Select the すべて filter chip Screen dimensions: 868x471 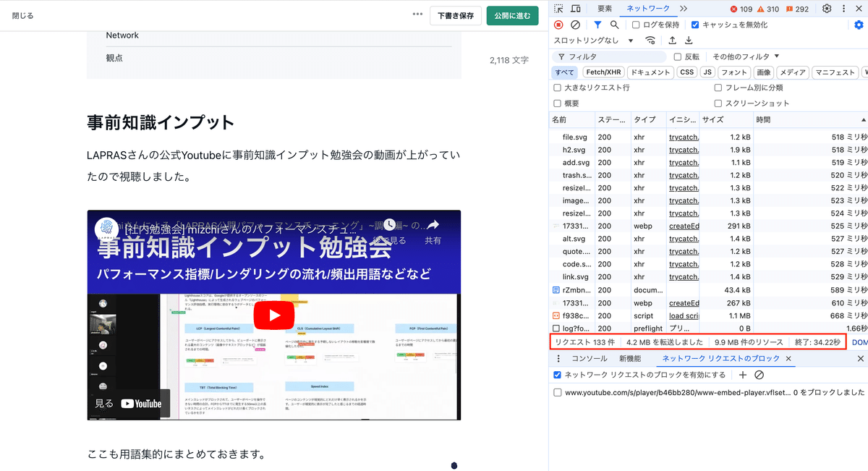pyautogui.click(x=565, y=72)
